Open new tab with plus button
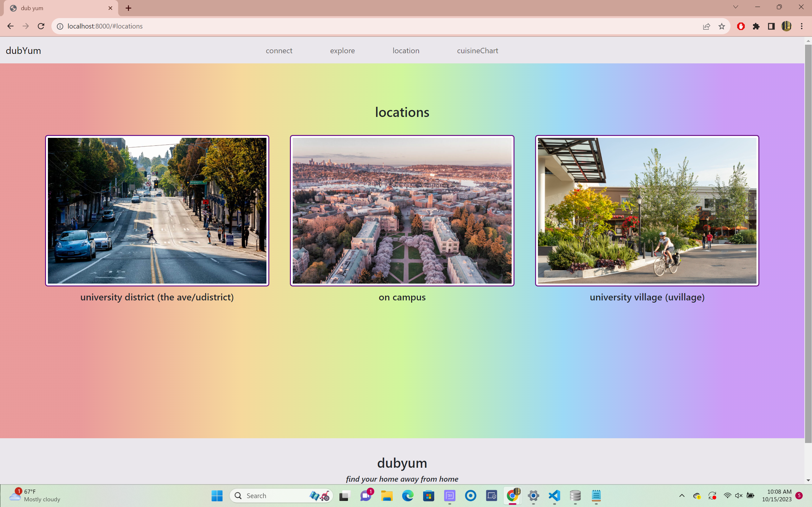Image resolution: width=812 pixels, height=507 pixels. click(128, 8)
